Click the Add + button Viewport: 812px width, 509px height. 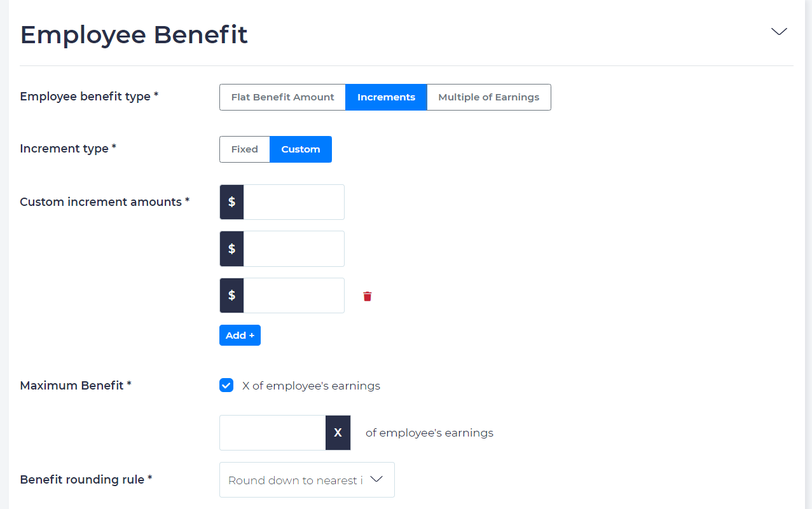click(240, 335)
